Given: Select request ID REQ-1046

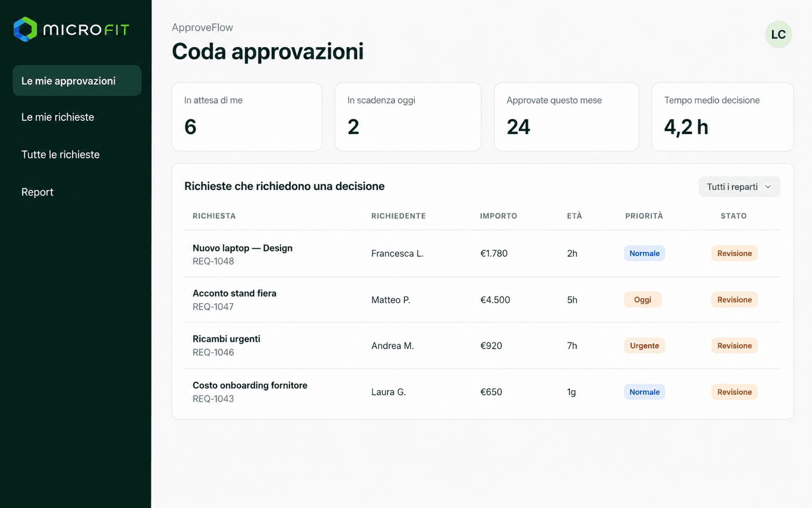Looking at the screenshot, I should pyautogui.click(x=213, y=352).
